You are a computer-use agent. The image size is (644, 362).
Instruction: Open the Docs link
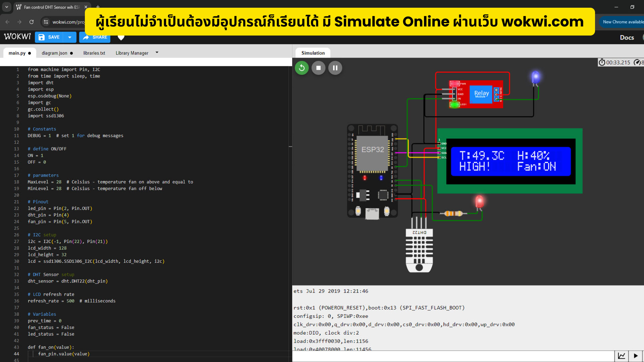tap(627, 38)
